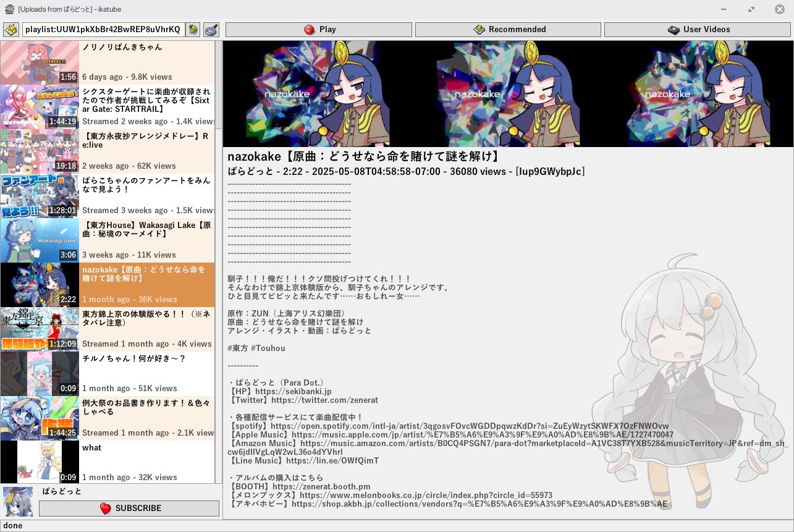Image resolution: width=794 pixels, height=532 pixels.
Task: Select the Sixtar Gate: STARTRAIL stream video
Action: point(108,107)
